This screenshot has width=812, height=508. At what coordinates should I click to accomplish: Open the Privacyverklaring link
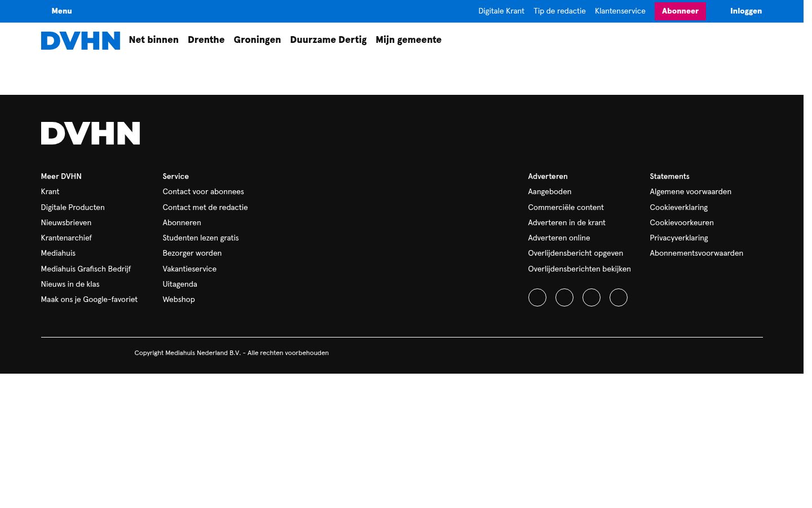(x=679, y=238)
